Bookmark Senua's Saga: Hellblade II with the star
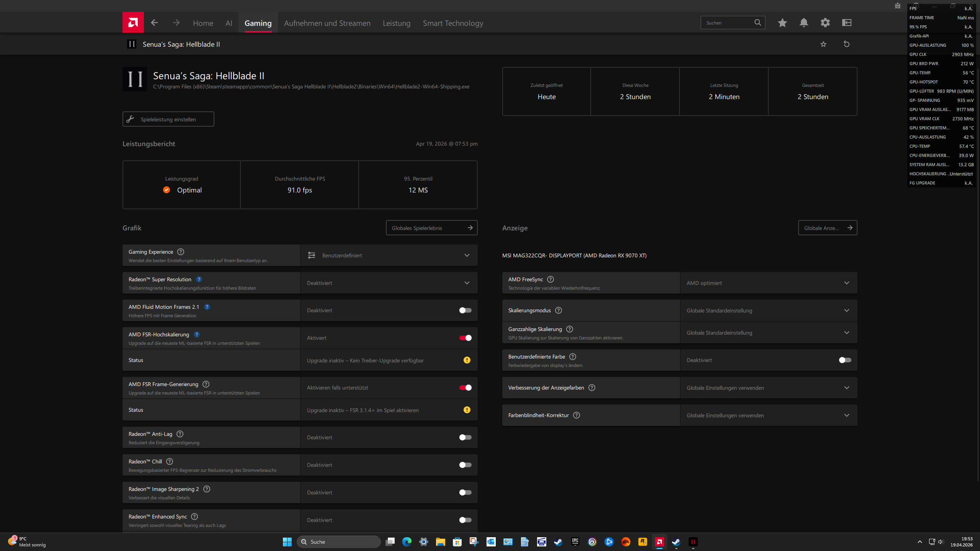The height and width of the screenshot is (551, 980). [823, 44]
